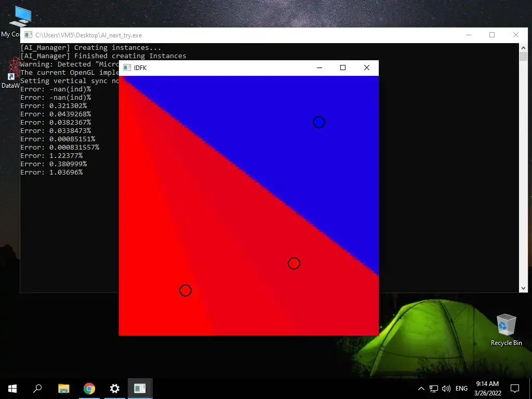Open File Explorer from taskbar

coord(63,389)
